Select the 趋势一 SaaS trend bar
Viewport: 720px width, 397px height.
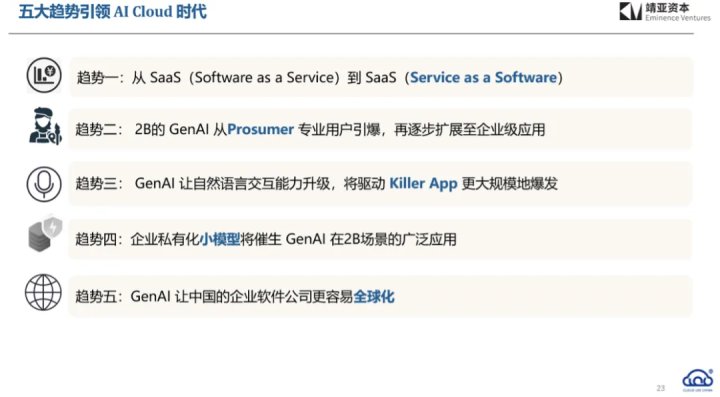click(x=381, y=77)
